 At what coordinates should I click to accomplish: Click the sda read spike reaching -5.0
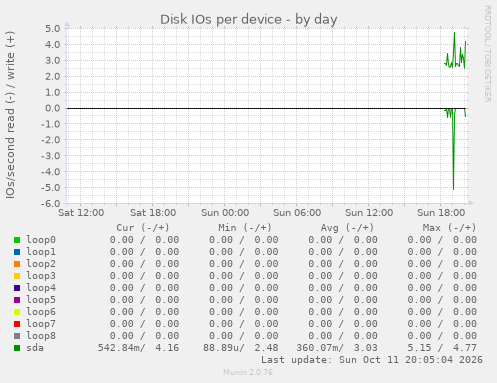point(453,189)
